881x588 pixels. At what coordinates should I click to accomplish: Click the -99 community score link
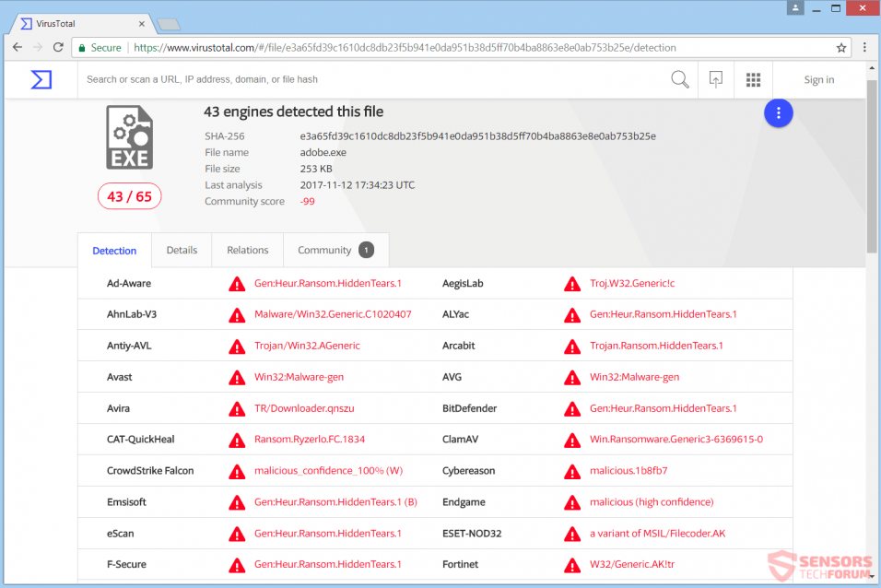point(307,201)
